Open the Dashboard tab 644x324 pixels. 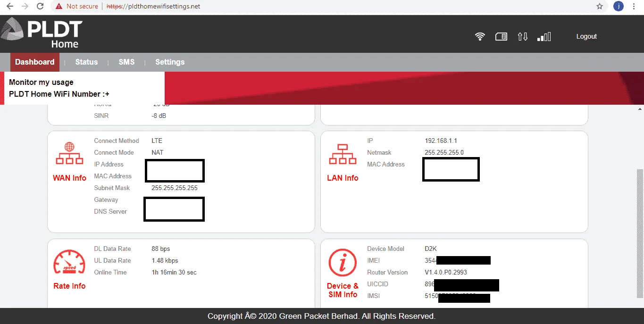[x=34, y=62]
